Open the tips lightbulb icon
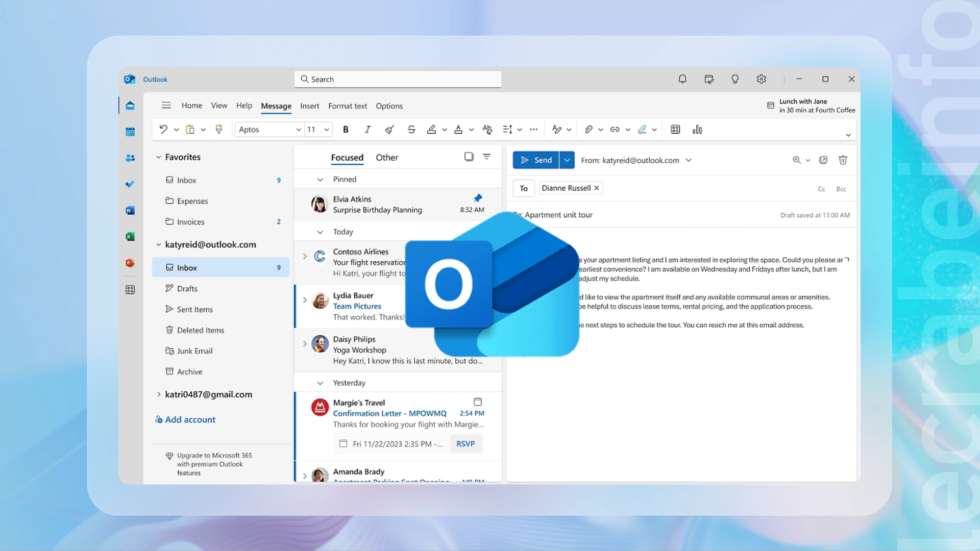 (735, 79)
